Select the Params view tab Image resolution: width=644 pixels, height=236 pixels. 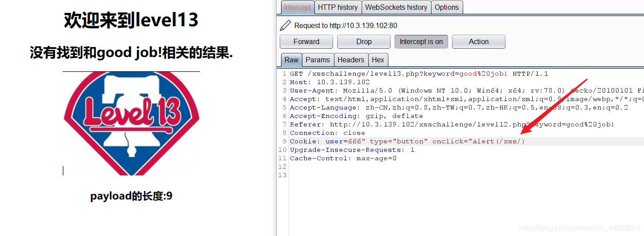click(318, 60)
